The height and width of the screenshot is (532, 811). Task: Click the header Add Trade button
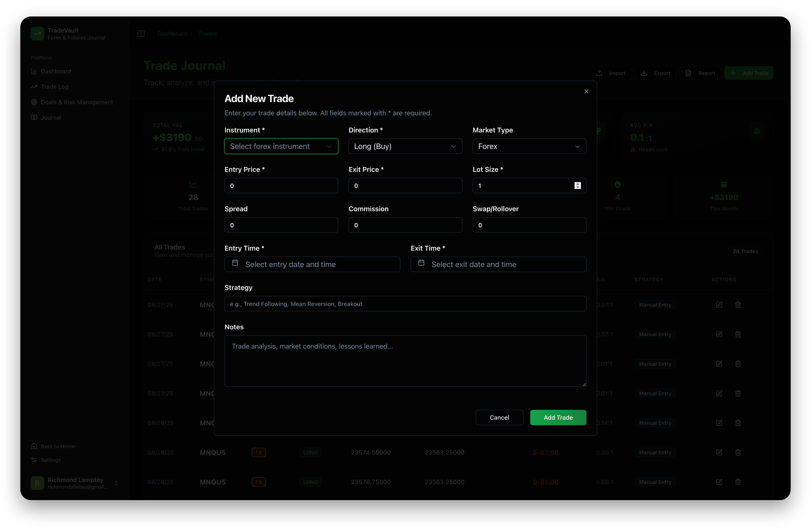click(749, 73)
